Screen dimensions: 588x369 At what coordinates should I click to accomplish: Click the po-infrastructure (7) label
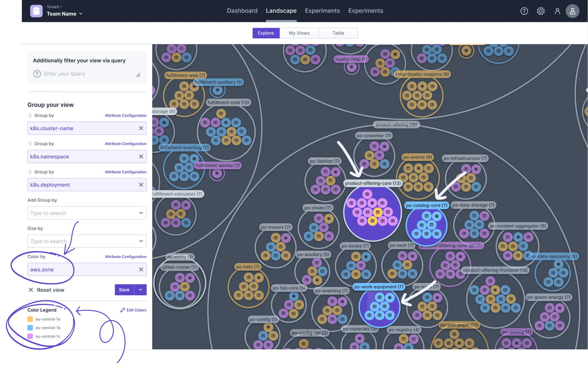click(465, 158)
